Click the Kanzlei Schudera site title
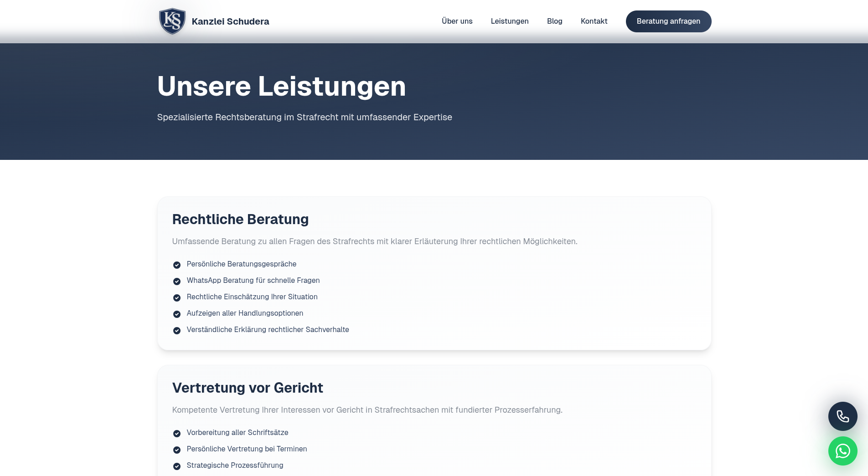Viewport: 868px width, 476px height. 231,21
